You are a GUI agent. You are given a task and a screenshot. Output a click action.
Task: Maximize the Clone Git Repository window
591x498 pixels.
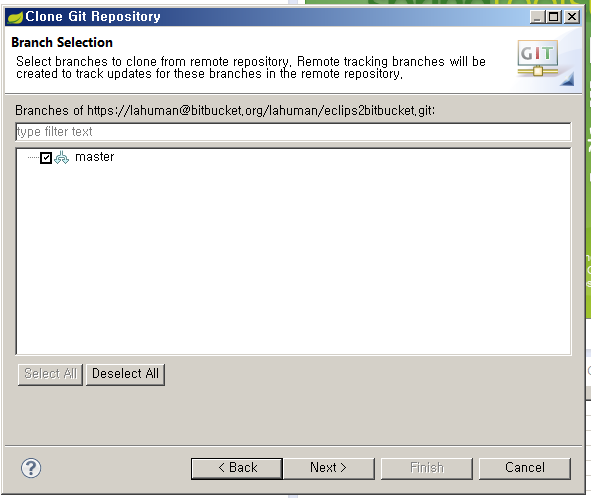554,17
